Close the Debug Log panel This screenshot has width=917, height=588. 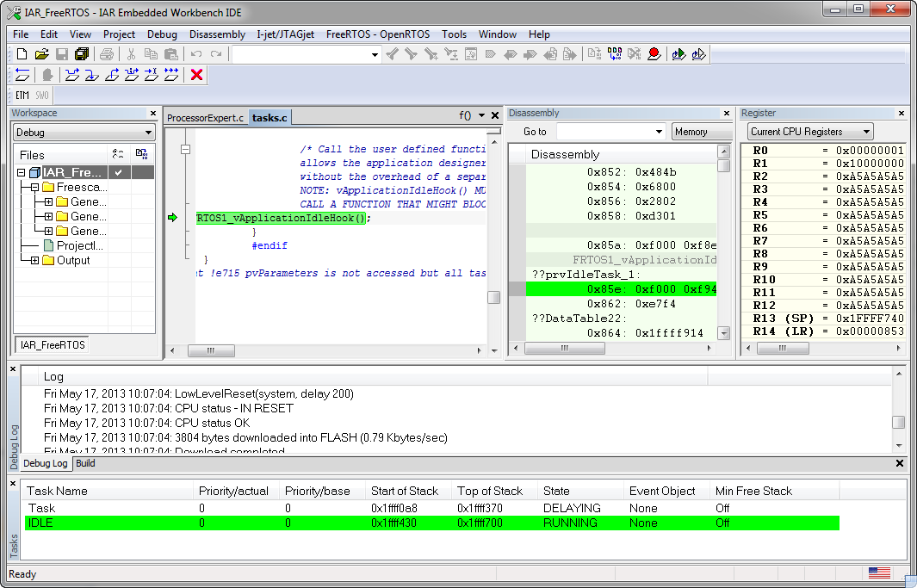[x=13, y=368]
